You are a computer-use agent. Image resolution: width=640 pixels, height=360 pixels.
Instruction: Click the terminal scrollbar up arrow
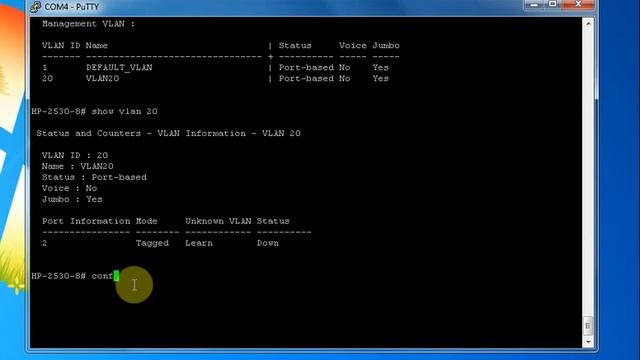point(588,24)
